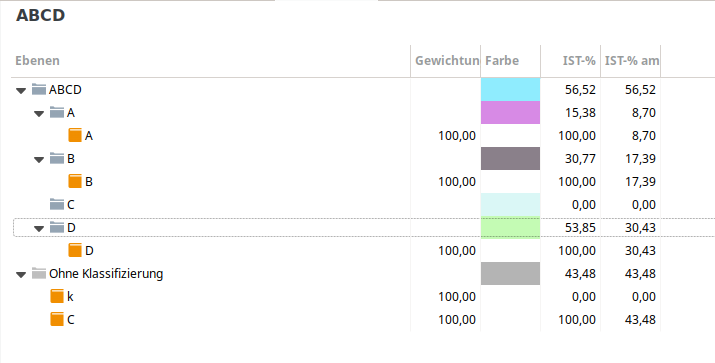This screenshot has height=363, width=715.
Task: Click the folder icon for category C
Action: tap(57, 204)
